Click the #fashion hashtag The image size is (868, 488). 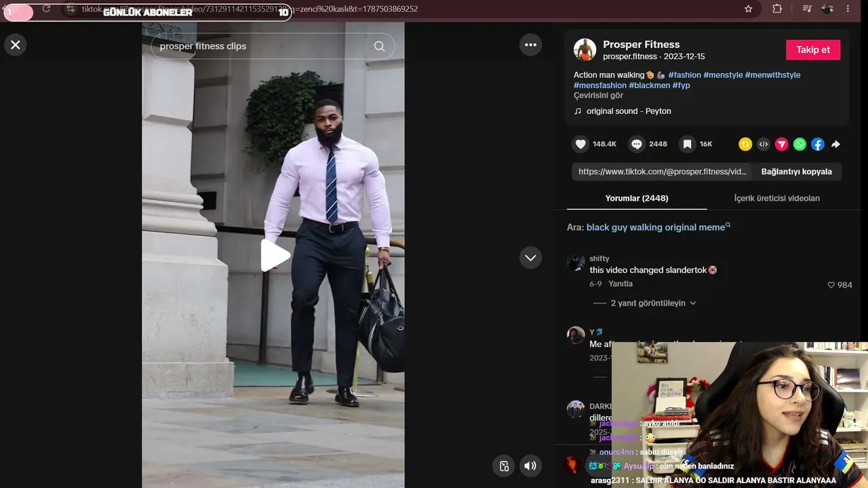[684, 75]
